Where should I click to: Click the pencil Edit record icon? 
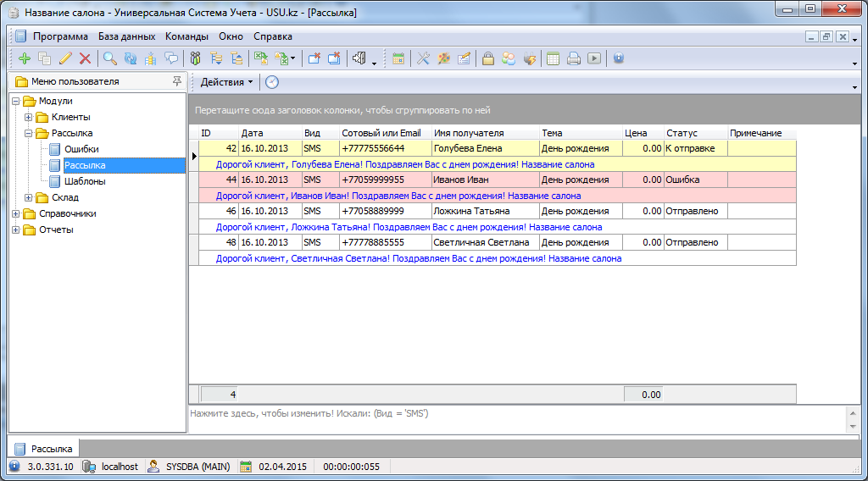click(65, 58)
